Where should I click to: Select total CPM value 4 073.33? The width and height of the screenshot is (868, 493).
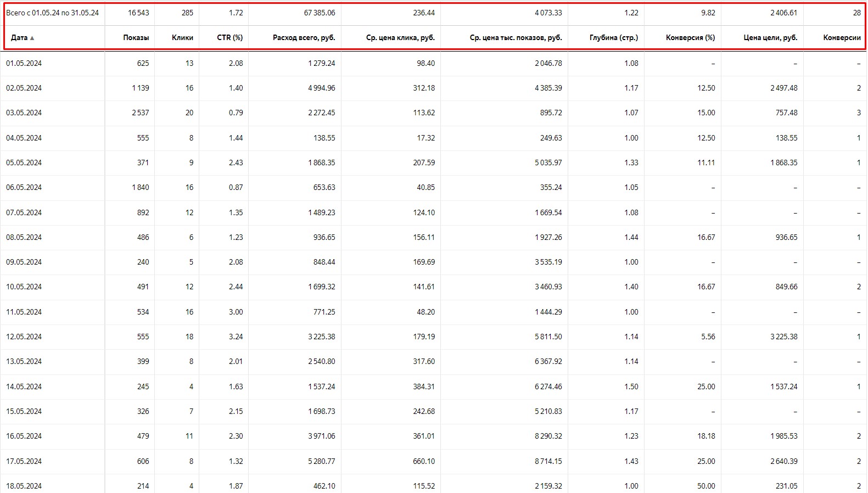(x=548, y=13)
